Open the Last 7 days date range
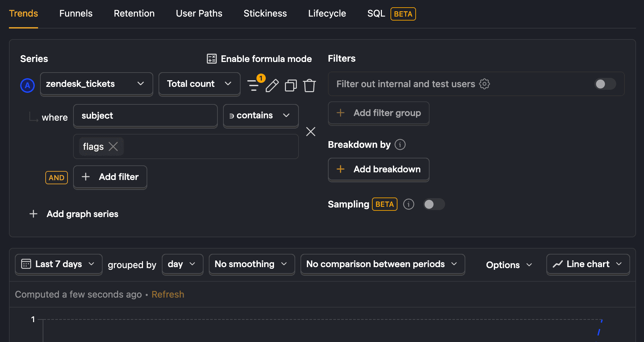The image size is (644, 342). click(x=59, y=264)
